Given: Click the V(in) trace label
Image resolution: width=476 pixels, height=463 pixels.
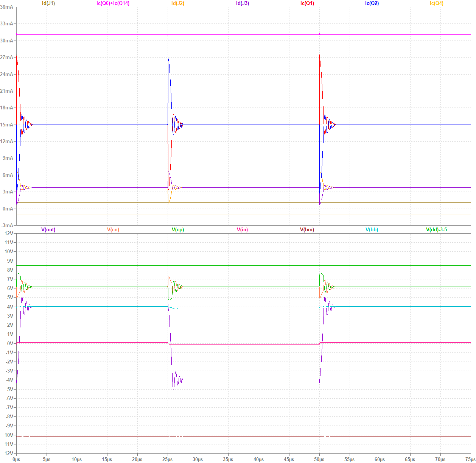Looking at the screenshot, I should point(243,230).
